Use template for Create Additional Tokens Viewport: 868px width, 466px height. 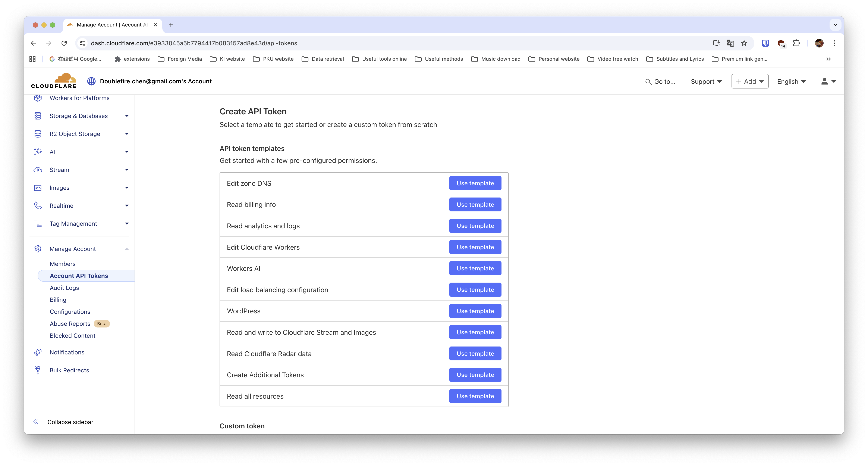[475, 375]
